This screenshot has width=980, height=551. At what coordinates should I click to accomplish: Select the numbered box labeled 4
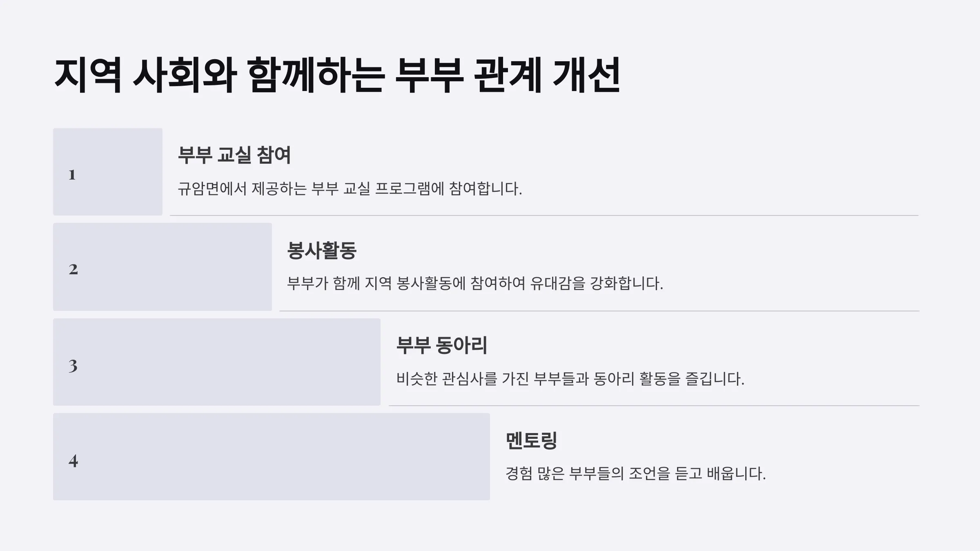coord(272,457)
